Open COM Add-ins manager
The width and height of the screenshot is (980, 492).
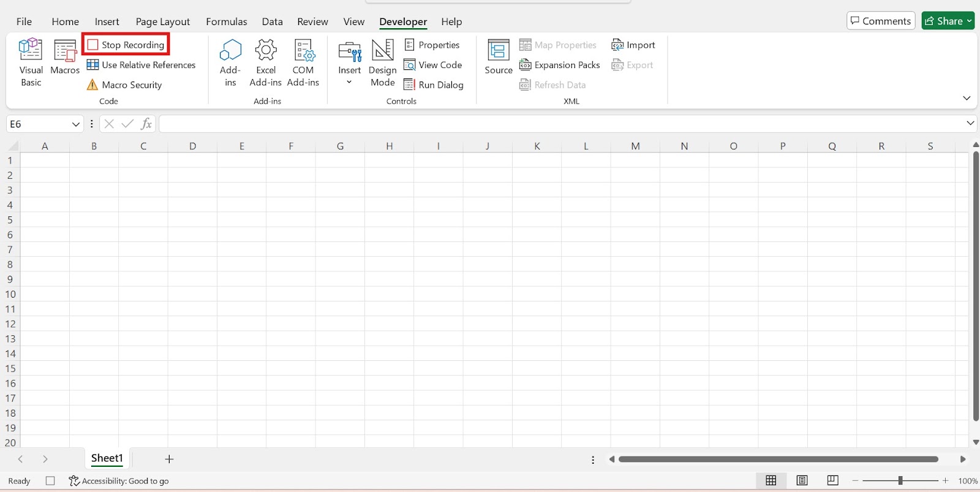coord(303,63)
